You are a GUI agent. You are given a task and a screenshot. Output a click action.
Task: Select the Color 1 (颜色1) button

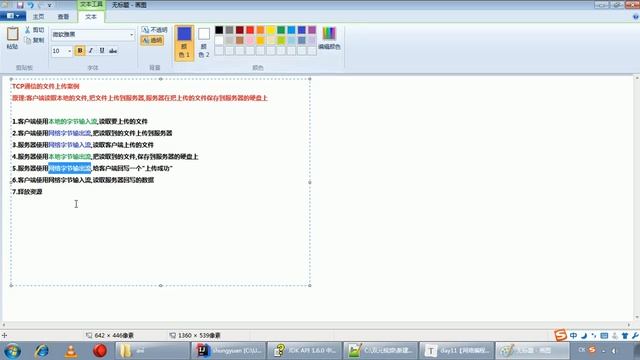[184, 43]
